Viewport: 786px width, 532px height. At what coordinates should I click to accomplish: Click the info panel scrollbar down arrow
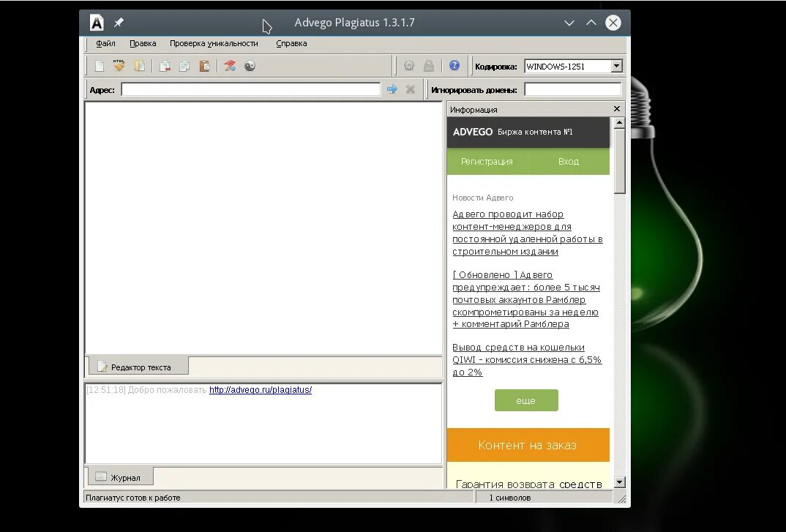pos(620,482)
